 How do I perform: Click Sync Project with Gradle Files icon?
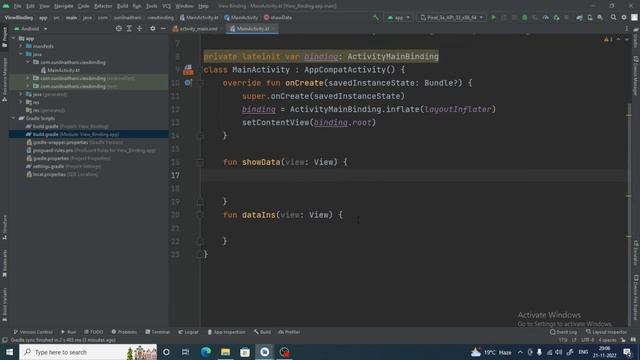click(x=579, y=18)
